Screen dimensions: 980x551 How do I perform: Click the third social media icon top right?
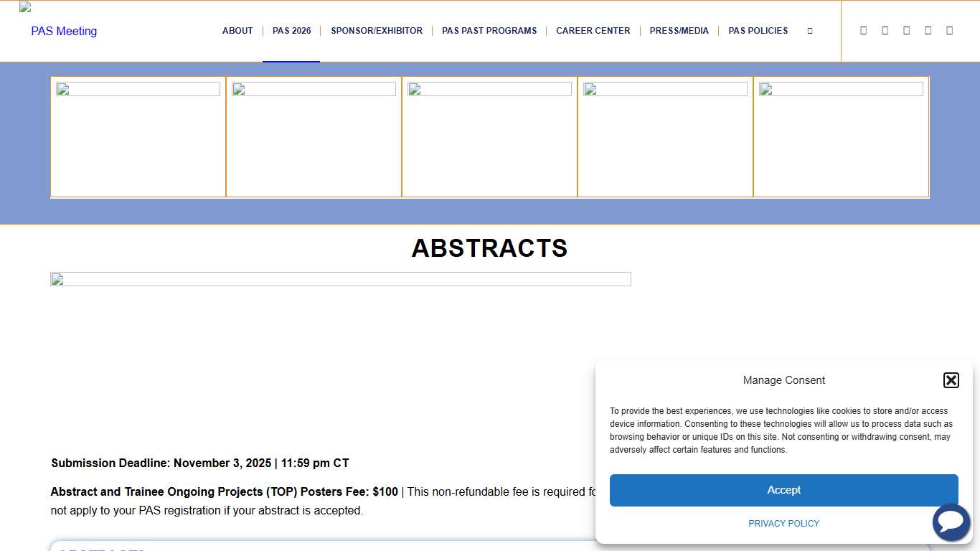(906, 30)
